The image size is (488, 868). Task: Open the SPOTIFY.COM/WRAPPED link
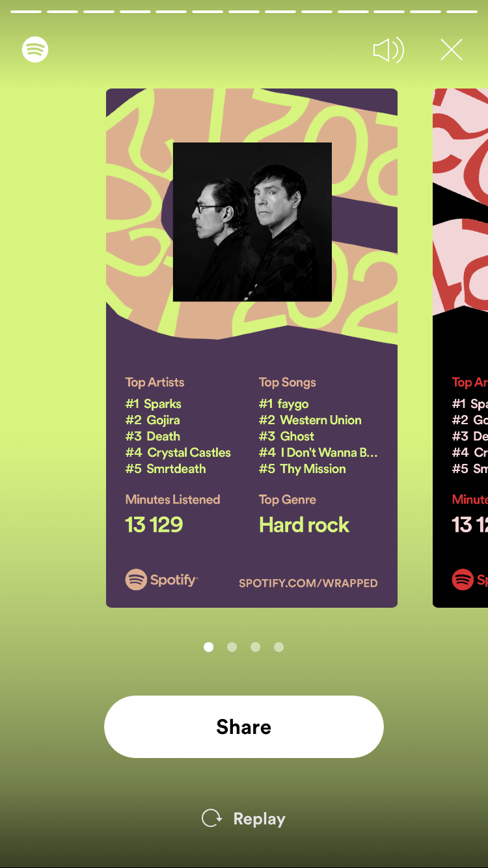tap(308, 583)
